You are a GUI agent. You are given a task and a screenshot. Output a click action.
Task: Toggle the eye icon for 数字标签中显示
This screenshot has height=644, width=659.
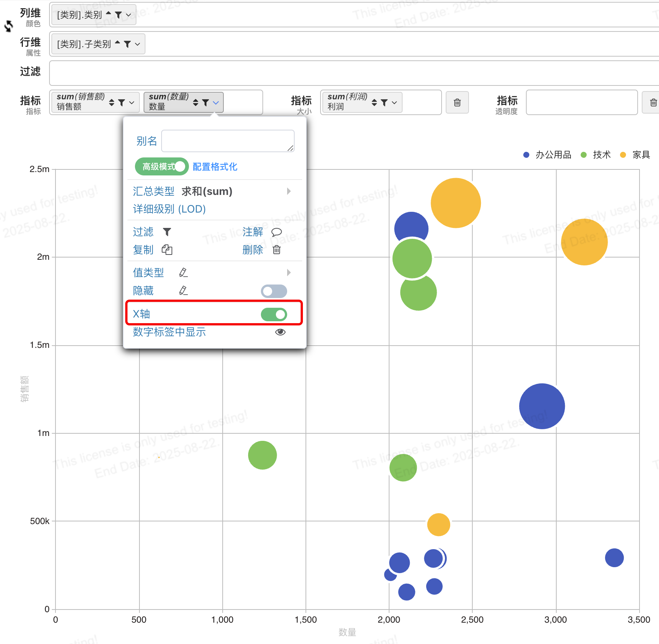pyautogui.click(x=280, y=332)
